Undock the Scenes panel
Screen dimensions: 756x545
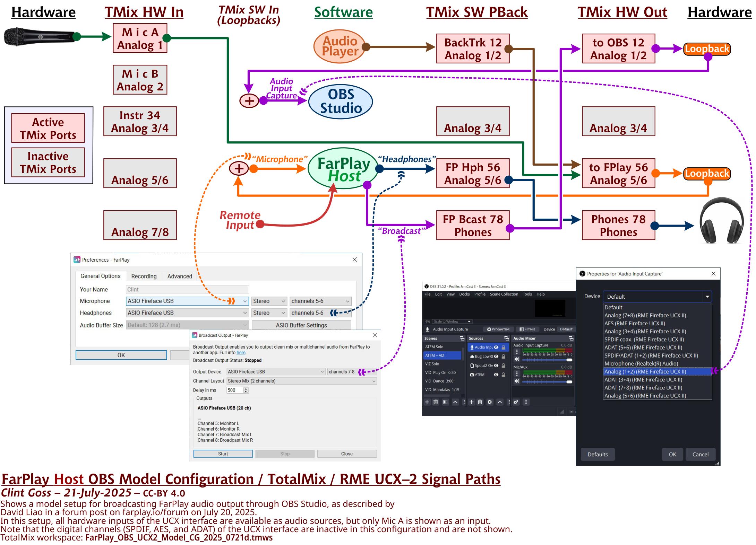[x=462, y=339]
